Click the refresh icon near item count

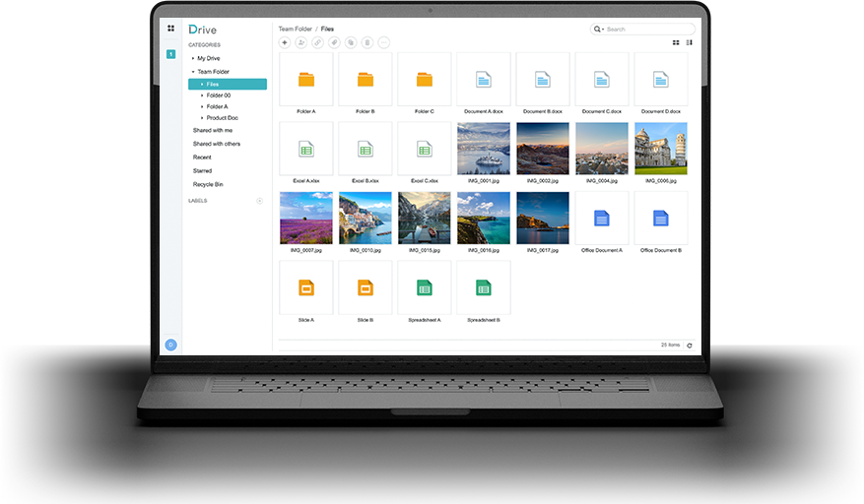(x=690, y=346)
